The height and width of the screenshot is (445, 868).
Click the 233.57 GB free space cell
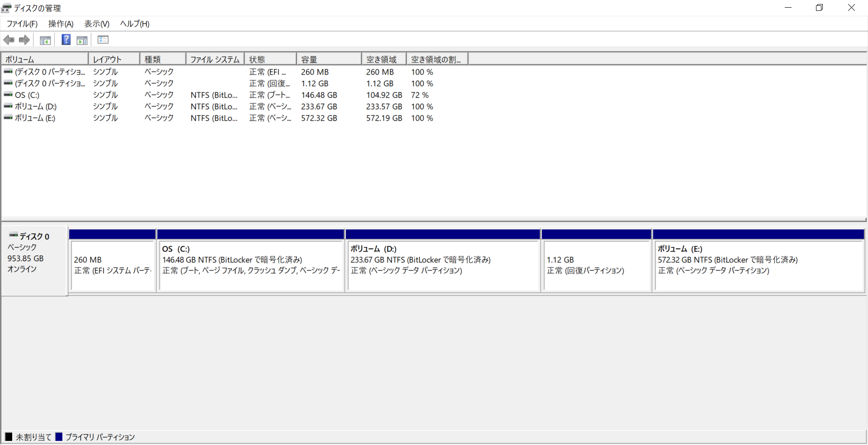pos(384,107)
